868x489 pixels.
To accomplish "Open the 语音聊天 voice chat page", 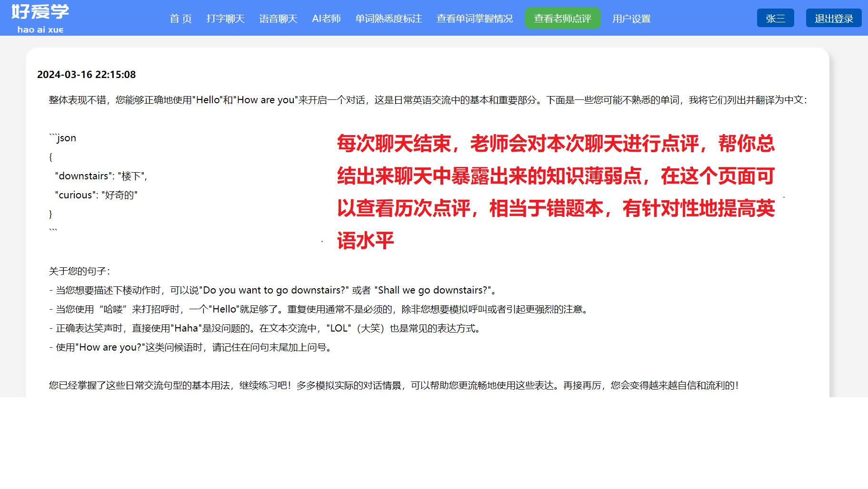I will pos(278,18).
